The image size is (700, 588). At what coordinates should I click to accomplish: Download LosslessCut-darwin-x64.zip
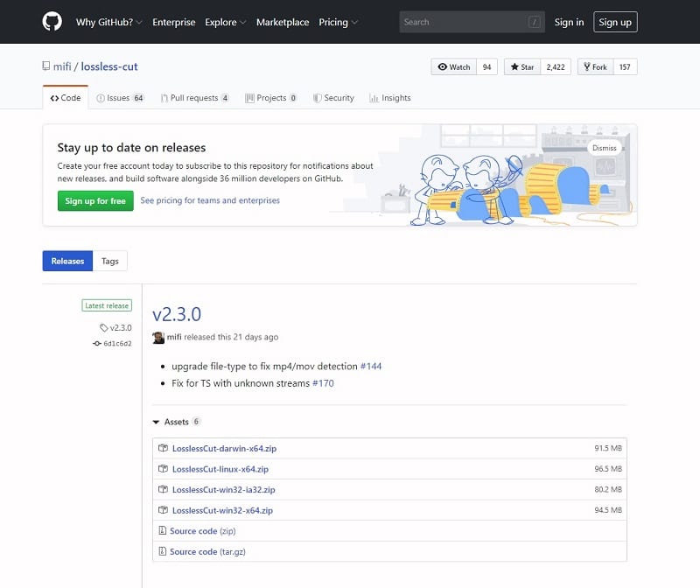(225, 448)
